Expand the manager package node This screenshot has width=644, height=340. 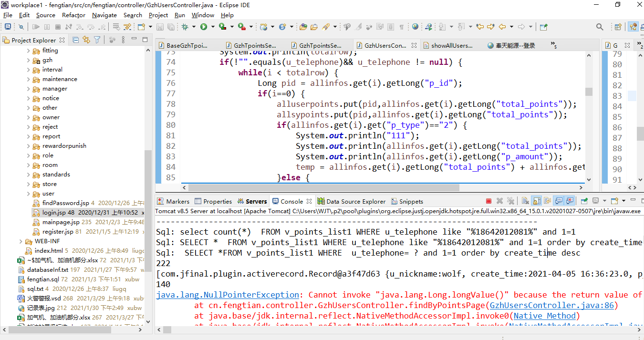(29, 89)
